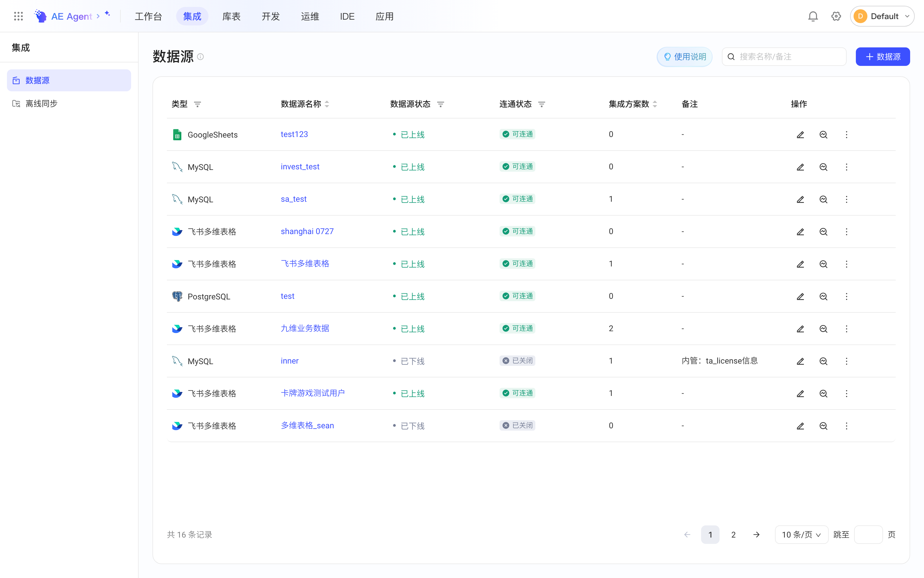Open the IDE tab
The height and width of the screenshot is (578, 924).
coord(347,16)
